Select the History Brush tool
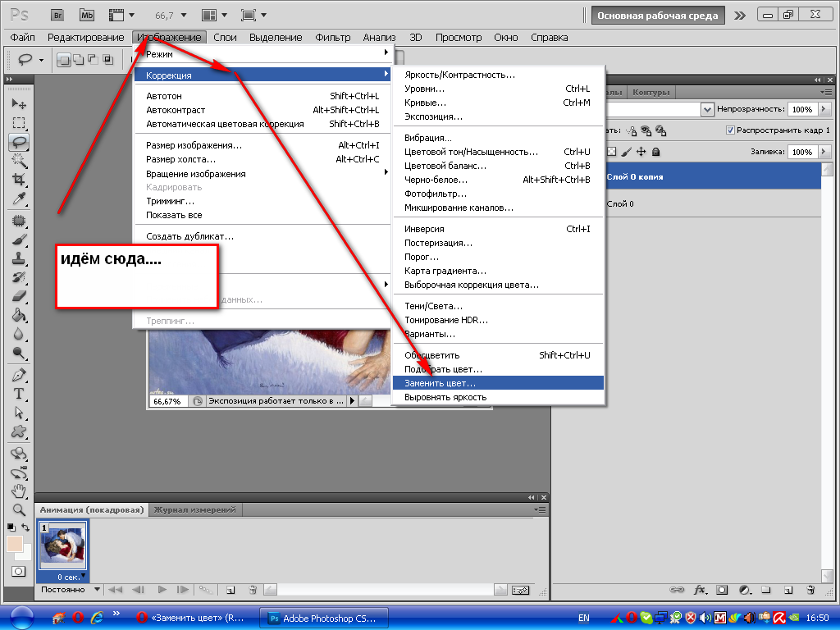This screenshot has height=630, width=840. point(20,277)
